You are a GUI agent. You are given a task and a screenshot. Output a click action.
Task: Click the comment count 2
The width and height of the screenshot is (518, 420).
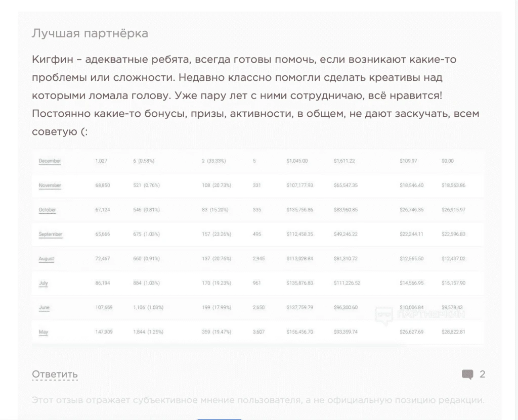click(x=482, y=374)
